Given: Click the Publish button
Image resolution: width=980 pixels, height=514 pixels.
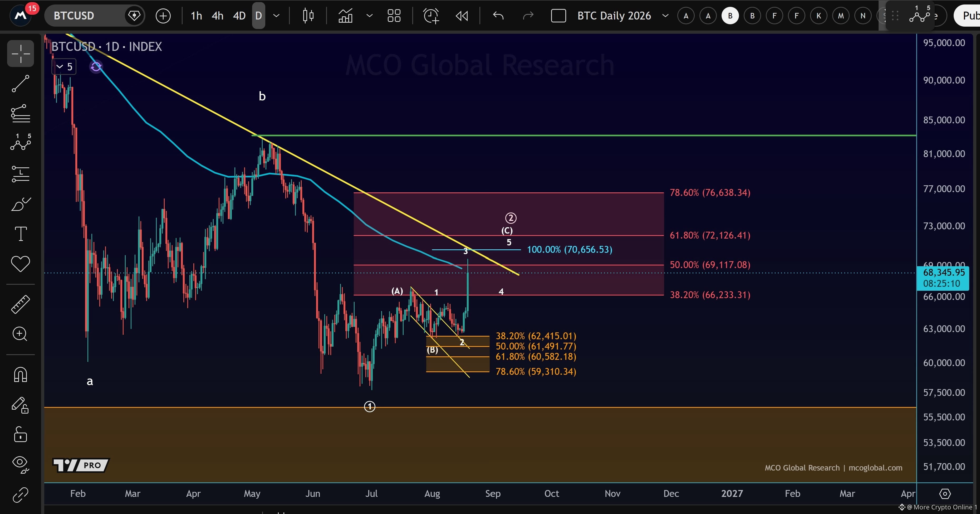Looking at the screenshot, I should 967,16.
